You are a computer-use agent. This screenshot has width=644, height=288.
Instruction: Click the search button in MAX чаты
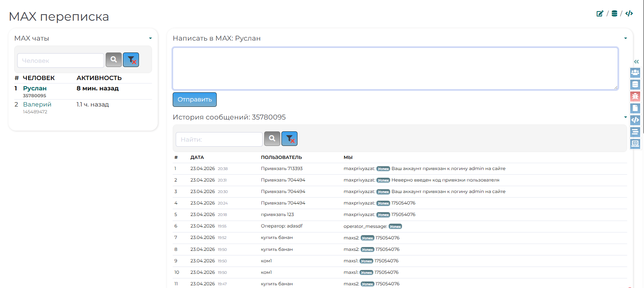(114, 60)
